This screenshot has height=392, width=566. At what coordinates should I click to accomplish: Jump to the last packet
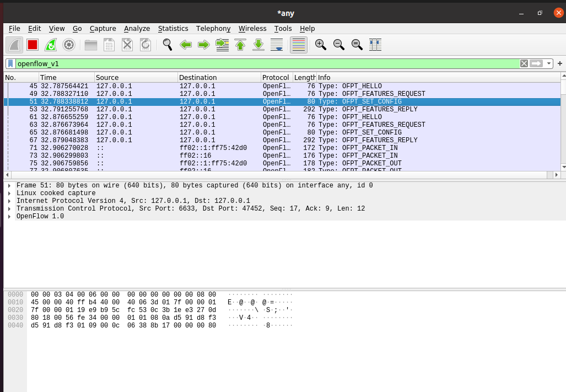point(258,45)
